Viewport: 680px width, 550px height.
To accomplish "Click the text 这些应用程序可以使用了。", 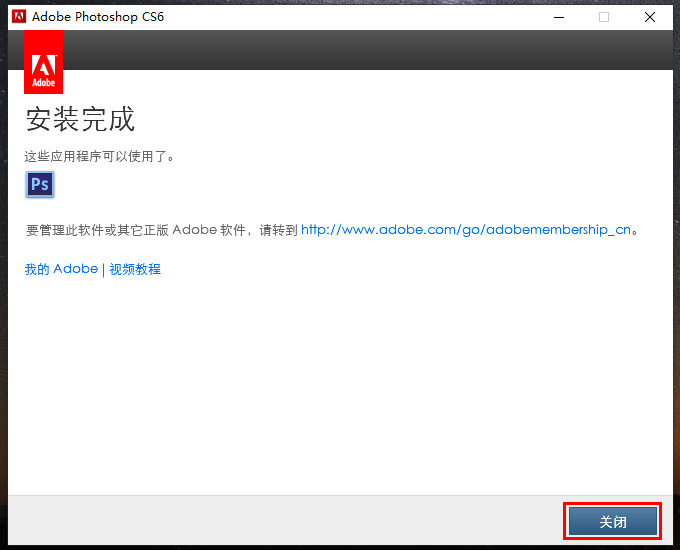I will (x=99, y=156).
